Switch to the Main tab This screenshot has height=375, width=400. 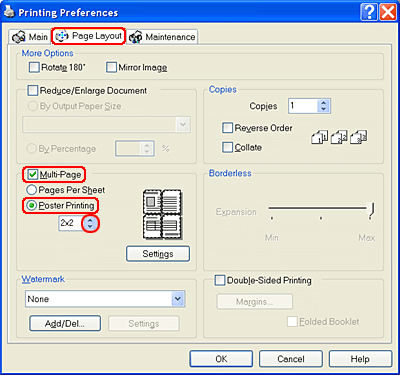pyautogui.click(x=30, y=37)
